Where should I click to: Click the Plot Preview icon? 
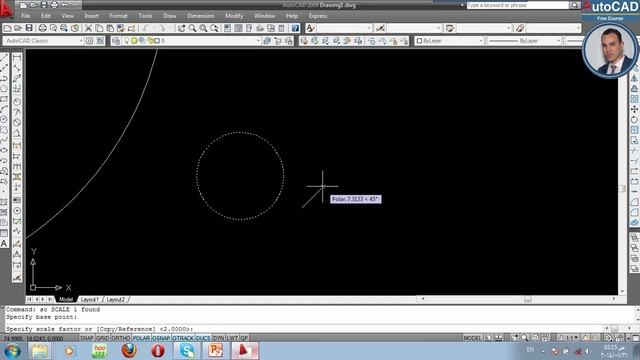tap(53, 28)
